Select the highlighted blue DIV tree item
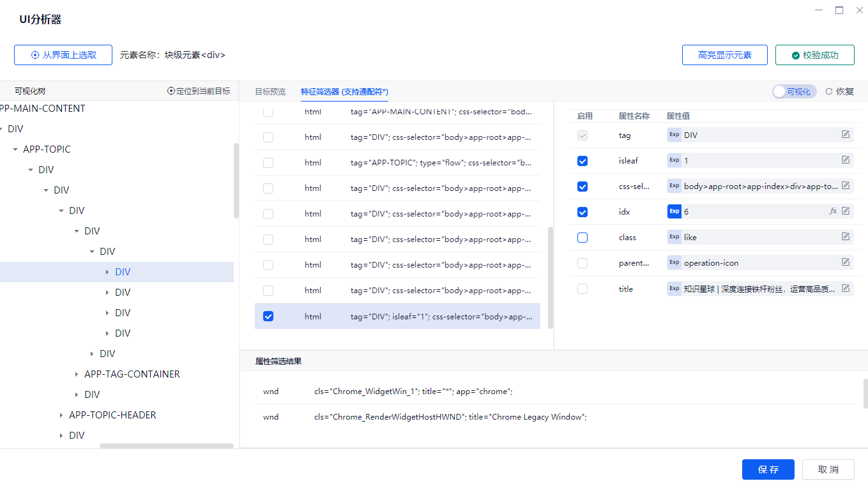 coord(123,272)
